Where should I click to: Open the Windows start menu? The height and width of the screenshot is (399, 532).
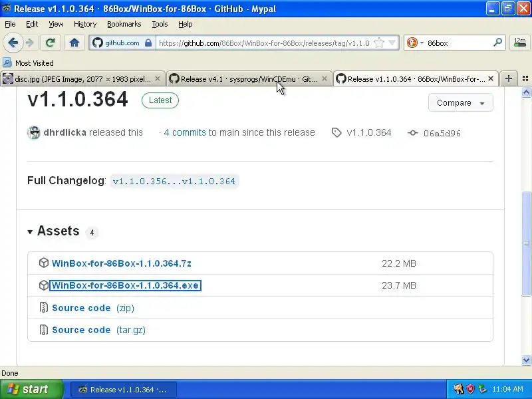[31, 389]
